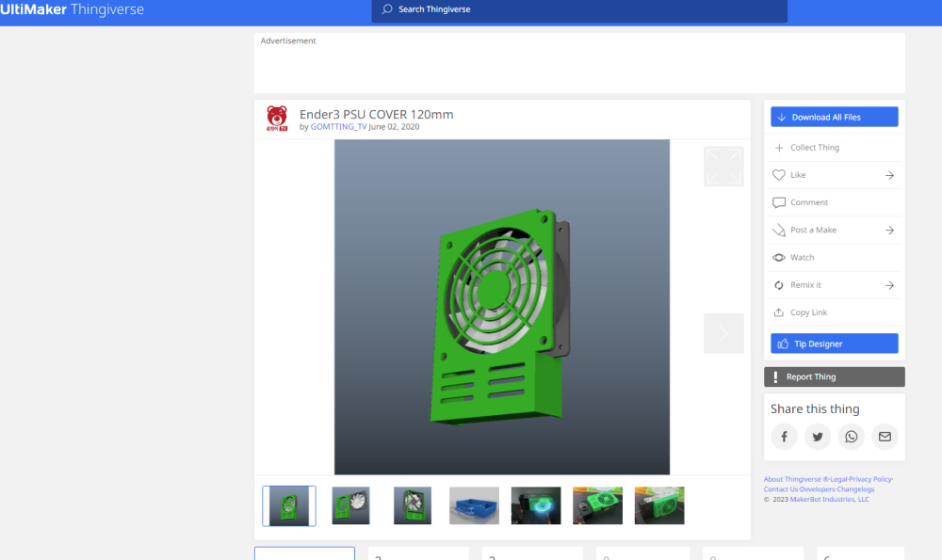Share this thing on Facebook
The image size is (942, 560).
pos(784,437)
